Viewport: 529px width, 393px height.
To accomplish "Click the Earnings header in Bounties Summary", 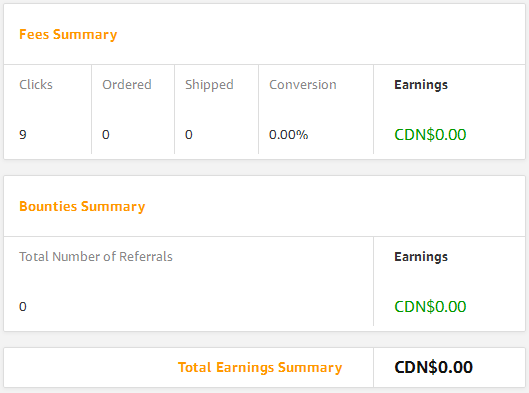I will click(x=421, y=257).
